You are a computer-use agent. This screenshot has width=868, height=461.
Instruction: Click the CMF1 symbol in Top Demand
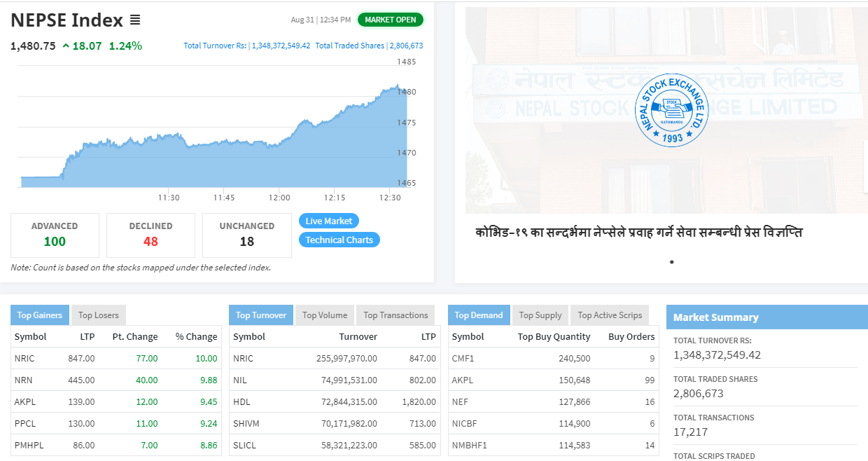(x=463, y=358)
